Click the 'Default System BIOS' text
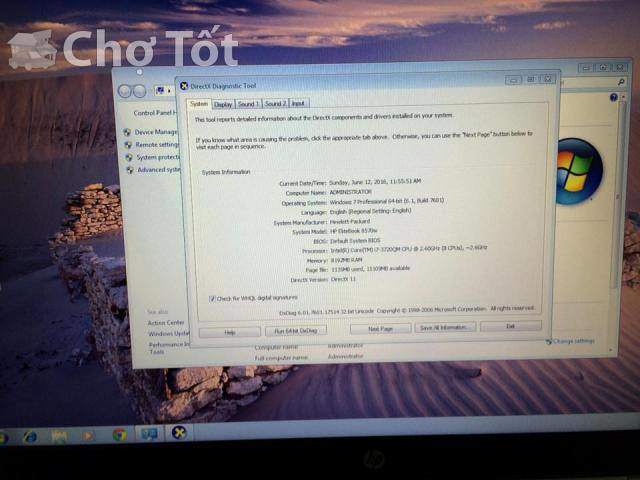640x480 pixels. (x=355, y=241)
